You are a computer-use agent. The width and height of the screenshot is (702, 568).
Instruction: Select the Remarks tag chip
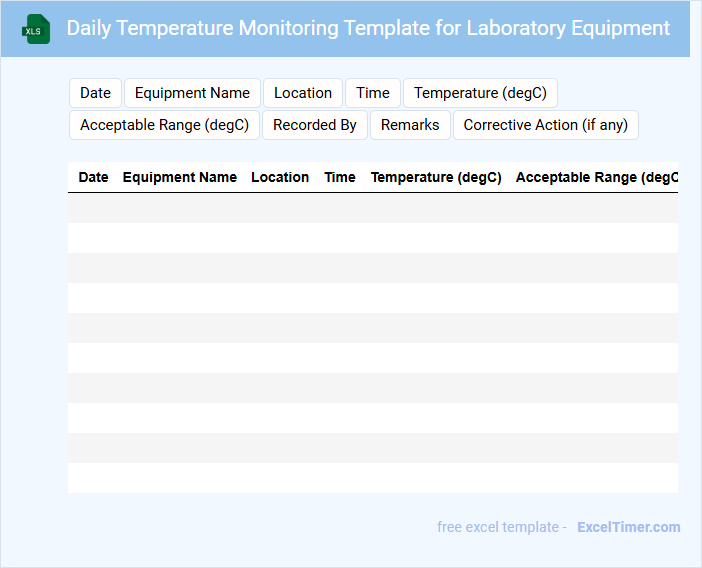410,125
